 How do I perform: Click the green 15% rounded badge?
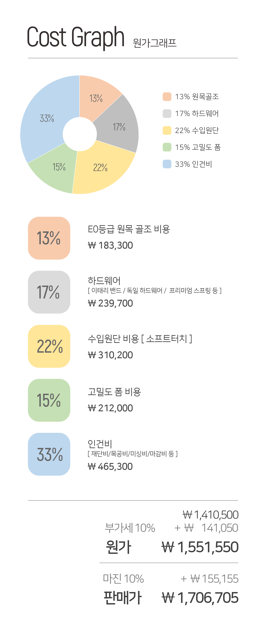[x=49, y=400]
